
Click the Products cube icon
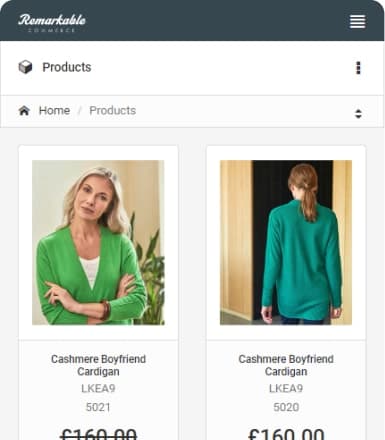point(25,67)
